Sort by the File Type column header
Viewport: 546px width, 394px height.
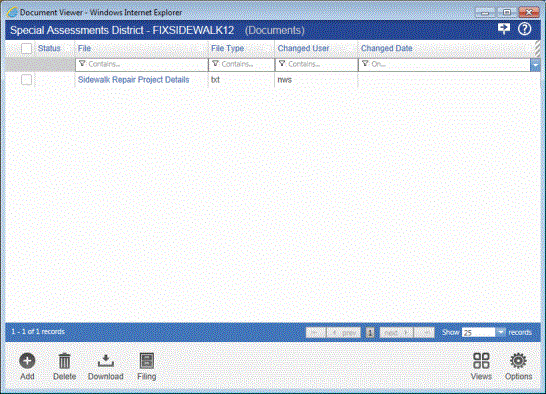point(227,48)
